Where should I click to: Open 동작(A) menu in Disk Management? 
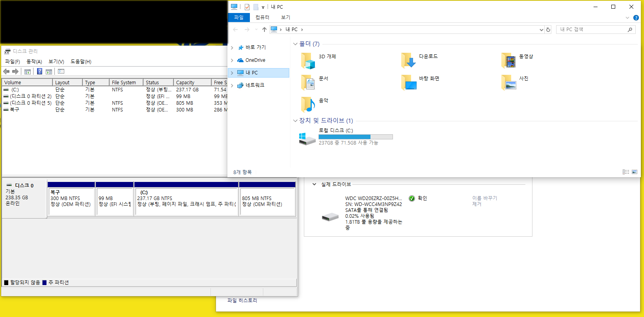tap(34, 61)
